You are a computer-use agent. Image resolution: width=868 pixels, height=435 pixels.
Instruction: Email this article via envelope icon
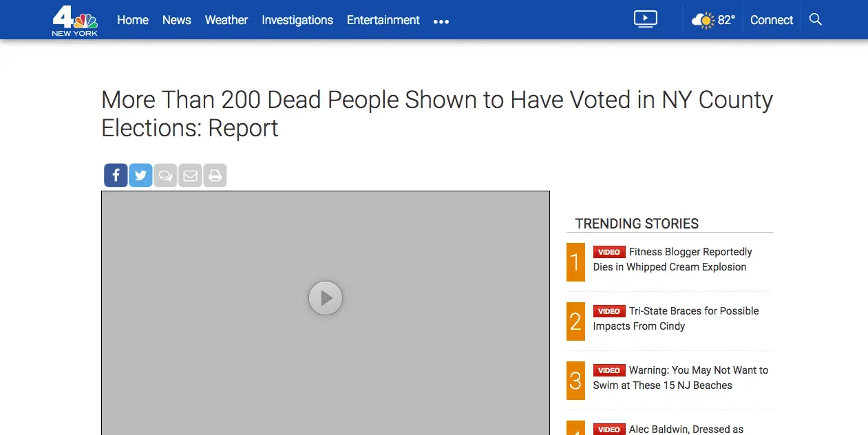pos(190,176)
